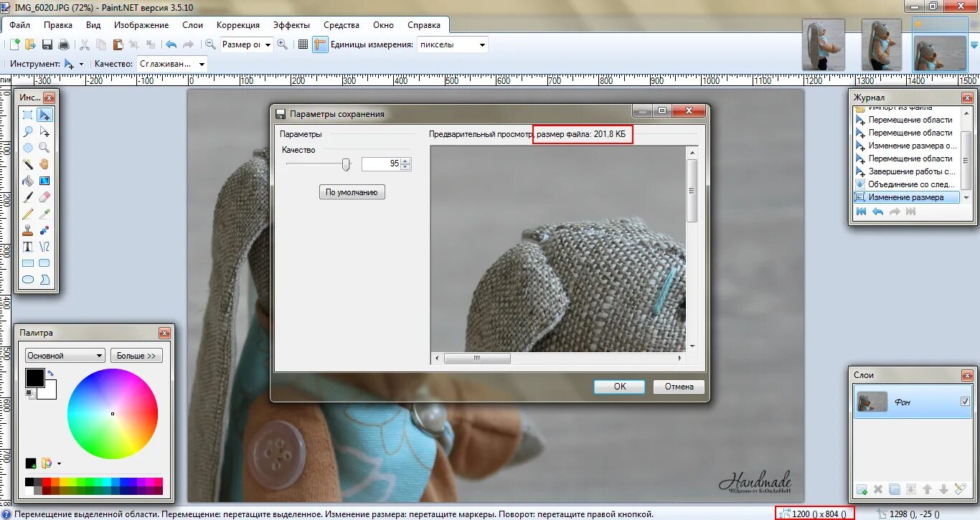The image size is (980, 520).
Task: Click the Duplicate Layer icon
Action: click(895, 490)
